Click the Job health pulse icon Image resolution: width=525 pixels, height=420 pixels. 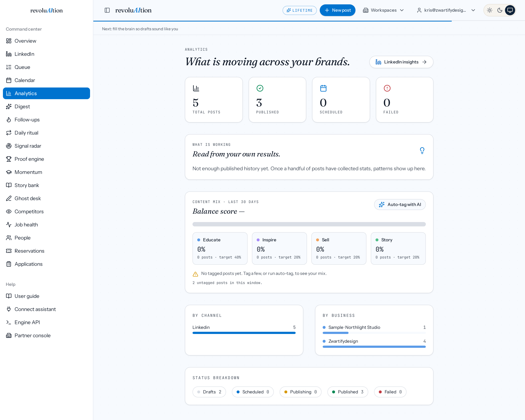[9, 224]
